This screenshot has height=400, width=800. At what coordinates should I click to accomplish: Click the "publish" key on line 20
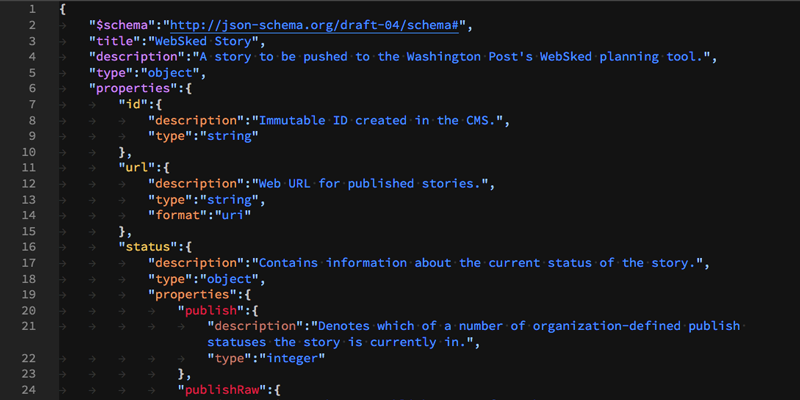211,310
